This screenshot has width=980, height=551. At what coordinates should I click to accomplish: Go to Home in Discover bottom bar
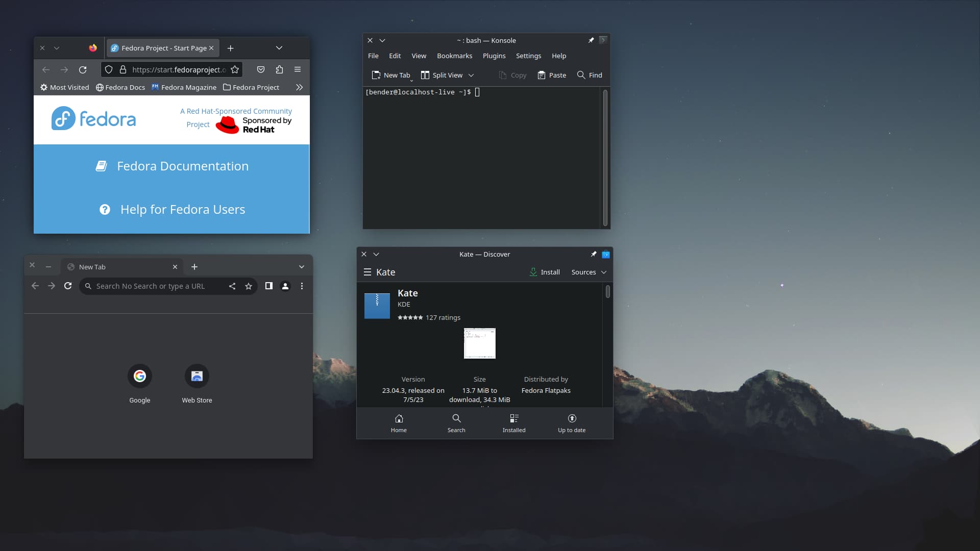[x=399, y=423]
